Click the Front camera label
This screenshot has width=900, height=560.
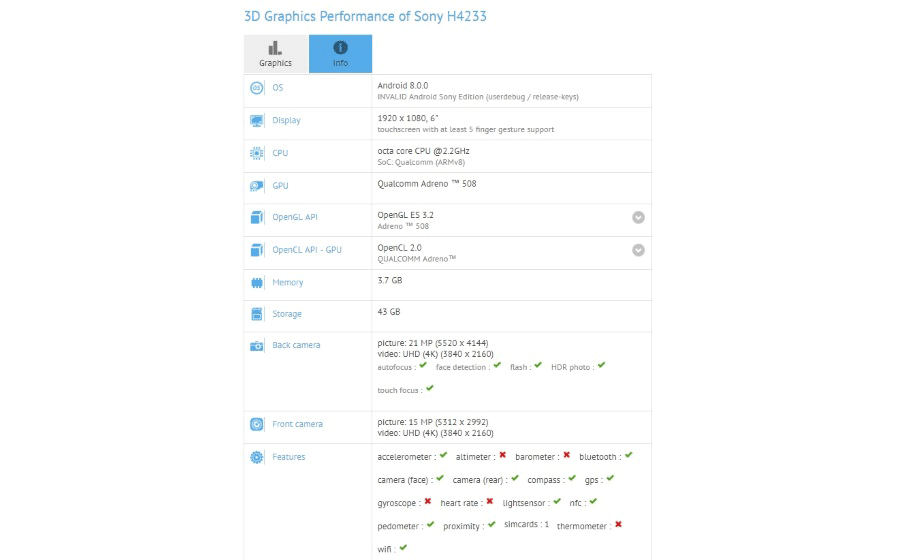click(297, 424)
